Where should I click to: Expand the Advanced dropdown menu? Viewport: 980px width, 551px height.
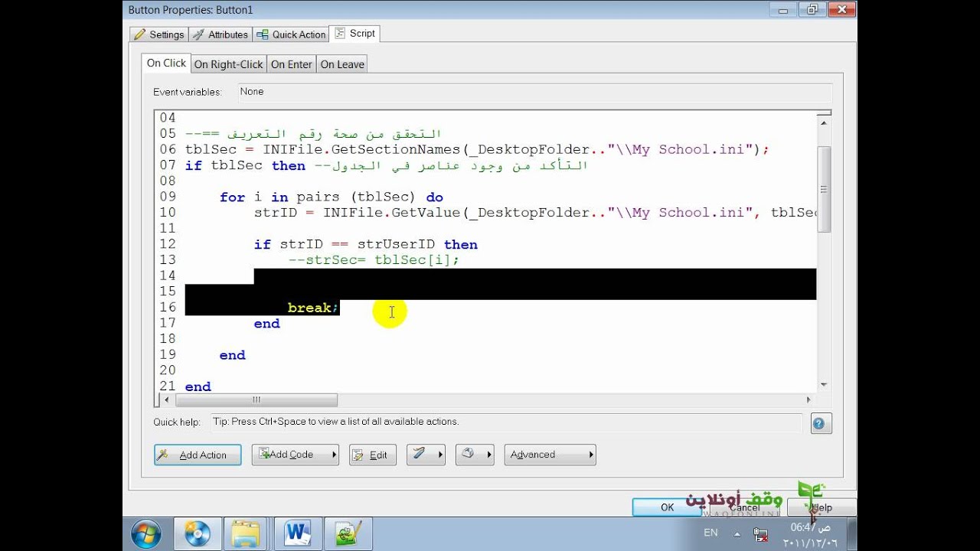pos(550,455)
